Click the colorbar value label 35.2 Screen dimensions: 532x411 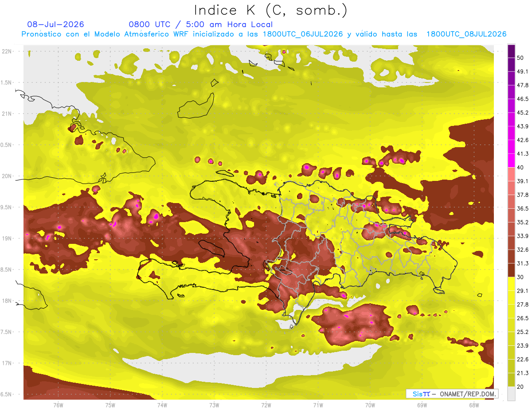[522, 222]
